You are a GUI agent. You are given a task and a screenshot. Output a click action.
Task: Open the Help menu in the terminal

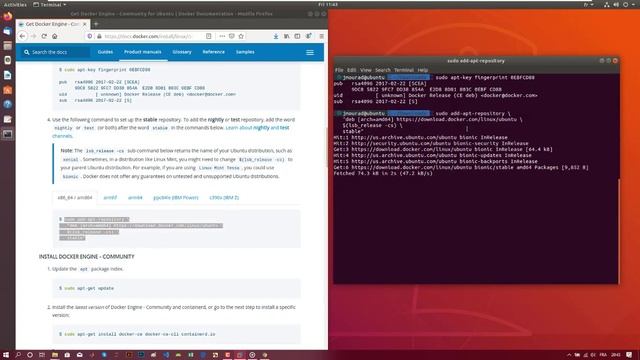[423, 70]
